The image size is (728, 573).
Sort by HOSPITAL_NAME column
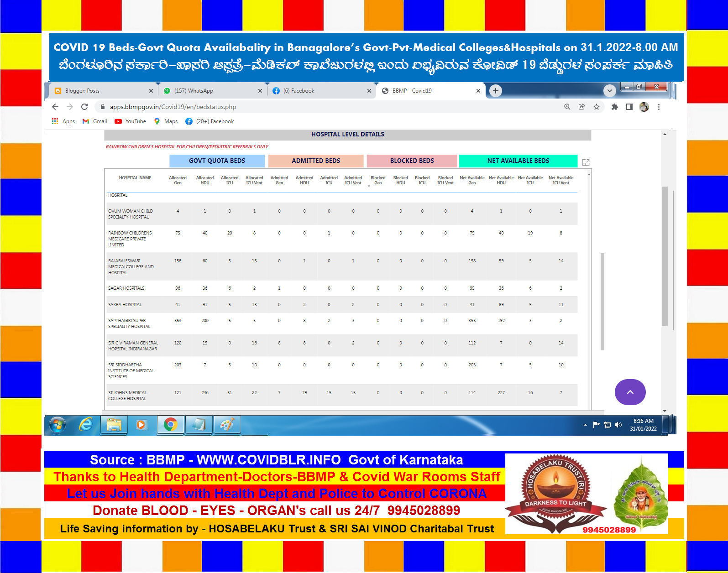pos(135,178)
